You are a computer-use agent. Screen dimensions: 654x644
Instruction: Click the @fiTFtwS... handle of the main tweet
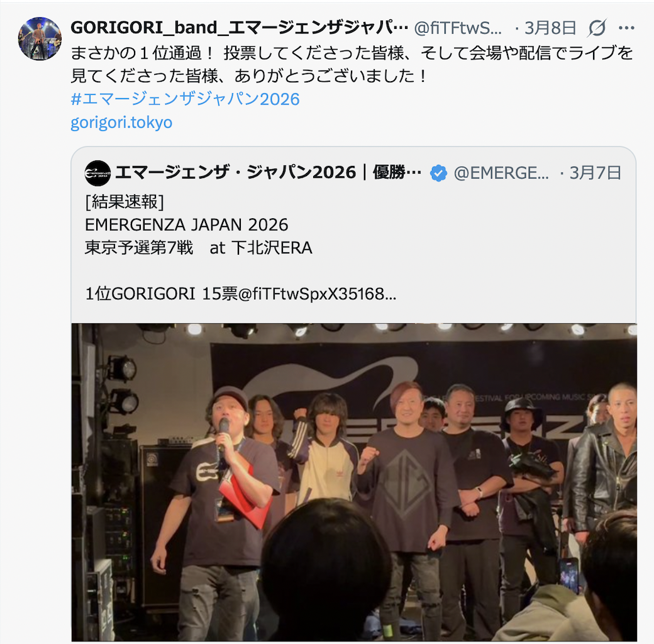tap(458, 28)
